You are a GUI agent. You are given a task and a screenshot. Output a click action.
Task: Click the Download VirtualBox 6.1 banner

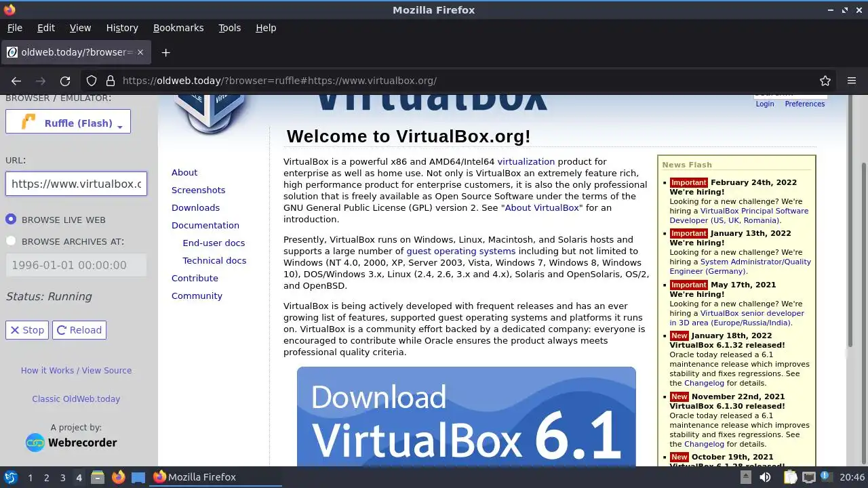pyautogui.click(x=467, y=416)
